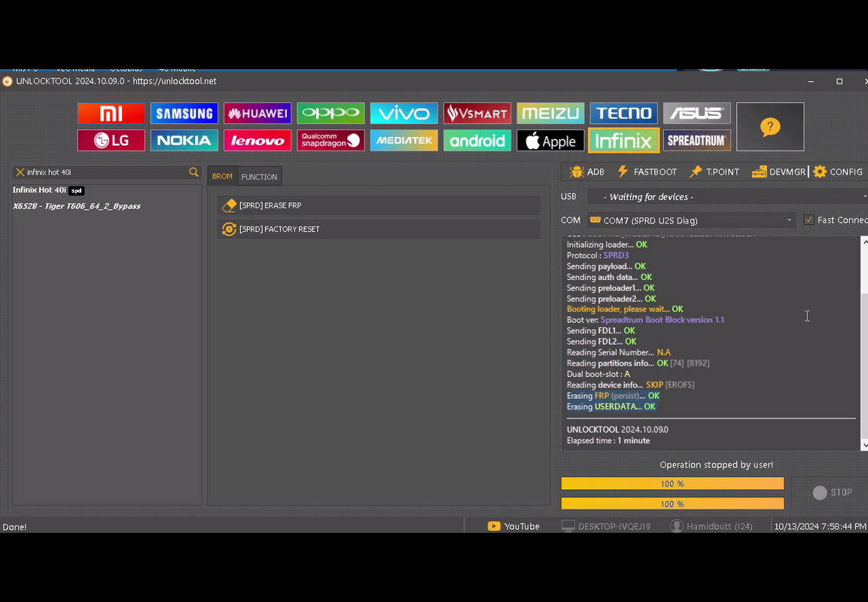The image size is (868, 602).
Task: Select the ASUS brand tile
Action: coord(696,114)
